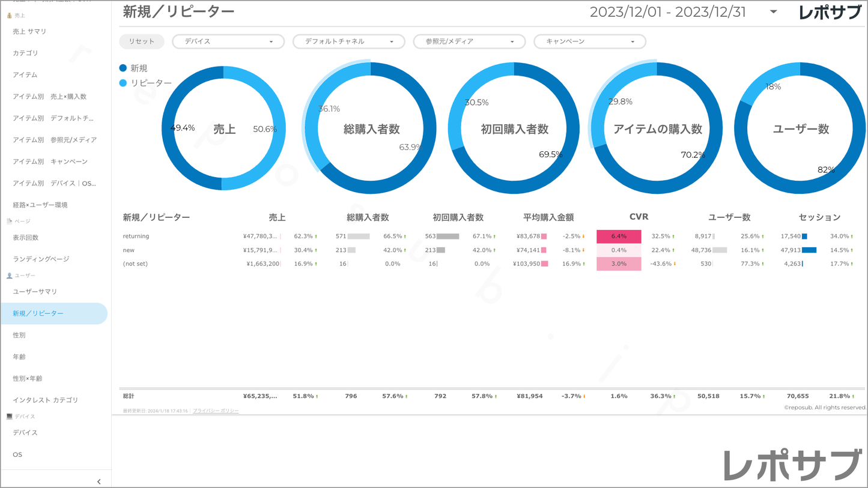The width and height of the screenshot is (868, 488).
Task: Collapse the sidebar with the chevron arrow
Action: (x=99, y=481)
